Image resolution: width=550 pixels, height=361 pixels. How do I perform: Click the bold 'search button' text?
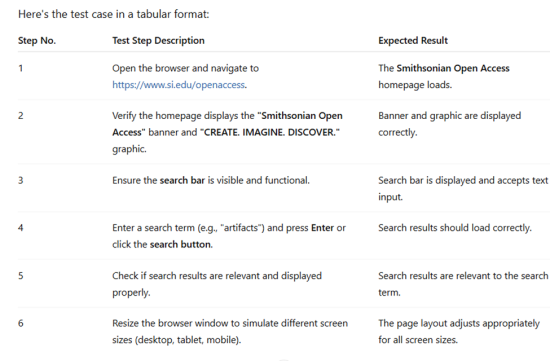pyautogui.click(x=181, y=245)
